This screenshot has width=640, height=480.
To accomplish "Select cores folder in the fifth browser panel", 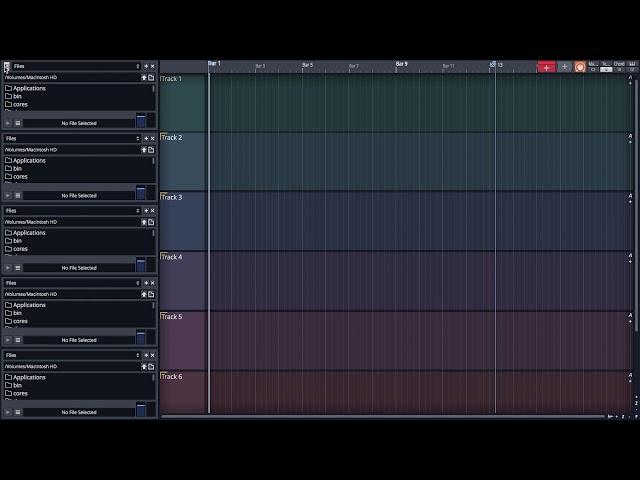I will coord(16,393).
